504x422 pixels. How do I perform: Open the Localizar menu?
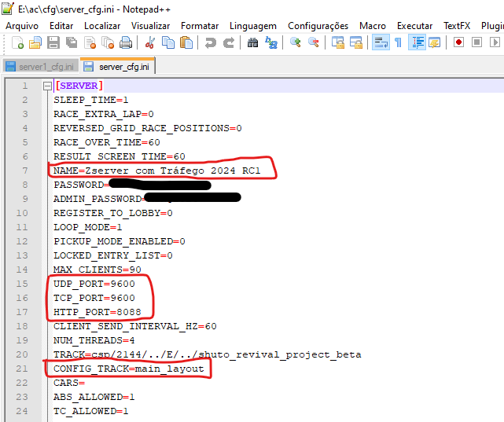click(102, 26)
